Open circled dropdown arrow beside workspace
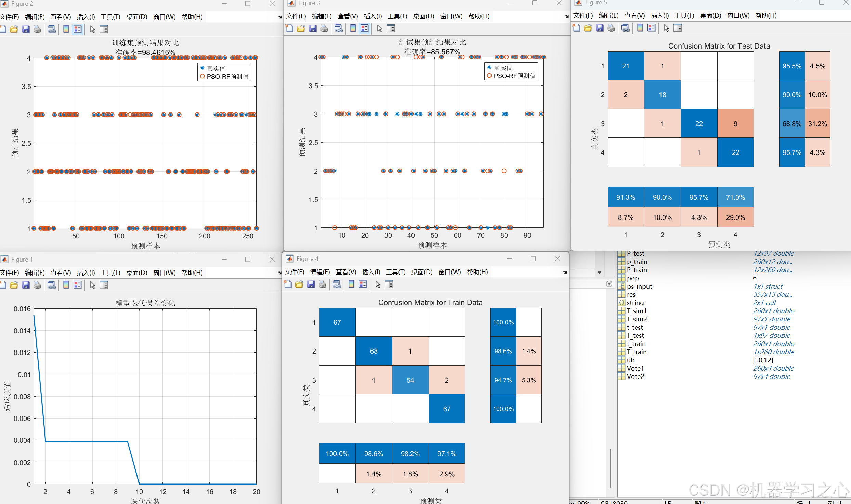The image size is (851, 504). click(609, 284)
